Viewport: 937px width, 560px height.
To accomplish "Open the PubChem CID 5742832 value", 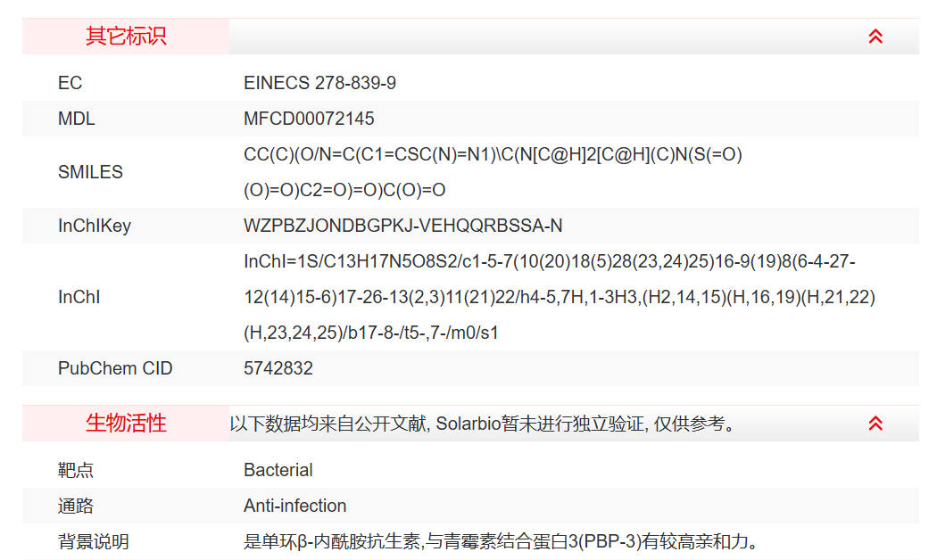I will [x=278, y=368].
